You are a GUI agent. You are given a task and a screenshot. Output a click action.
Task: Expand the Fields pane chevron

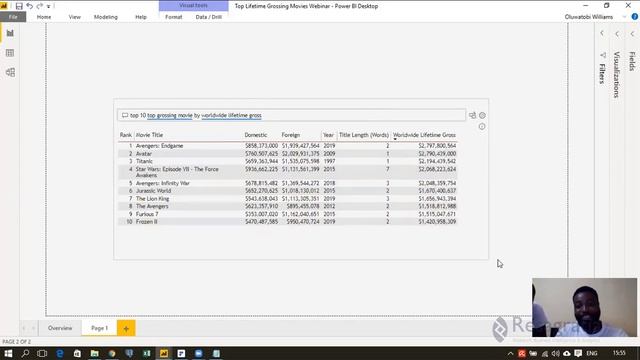[632, 33]
